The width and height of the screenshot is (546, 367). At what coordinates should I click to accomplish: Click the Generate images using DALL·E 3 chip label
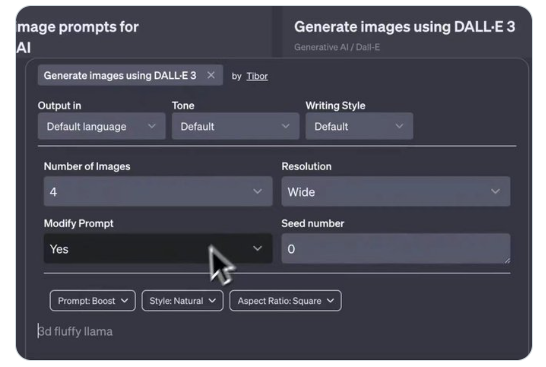click(120, 76)
